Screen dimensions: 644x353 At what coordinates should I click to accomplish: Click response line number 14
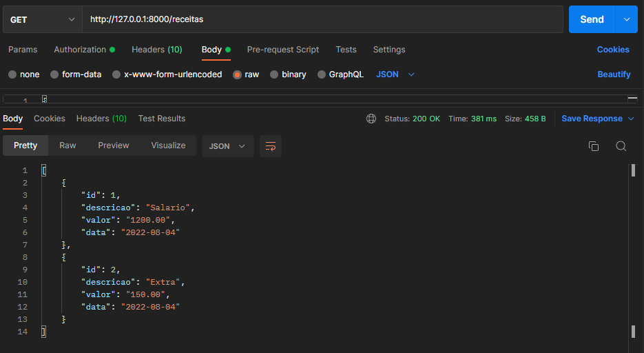[x=23, y=332]
